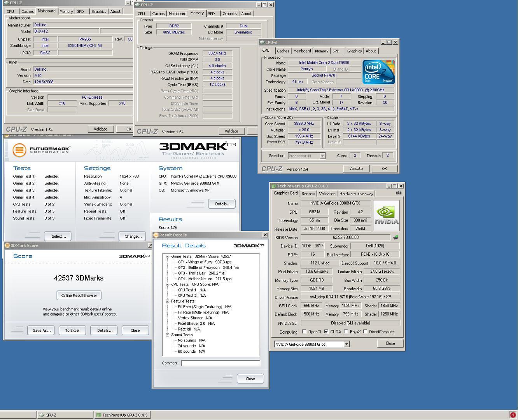
Task: Click Details button under System
Action: coord(222,204)
